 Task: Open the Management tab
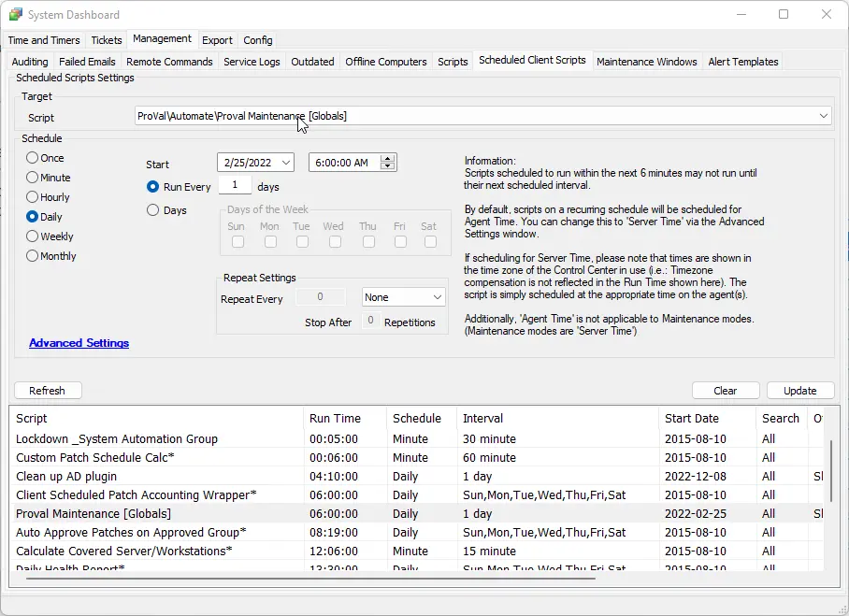(x=162, y=39)
